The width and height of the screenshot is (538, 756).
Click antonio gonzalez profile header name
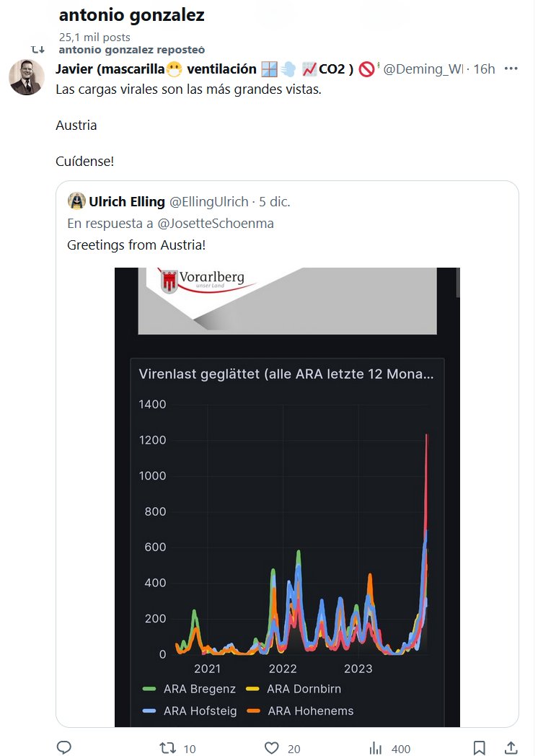point(132,15)
